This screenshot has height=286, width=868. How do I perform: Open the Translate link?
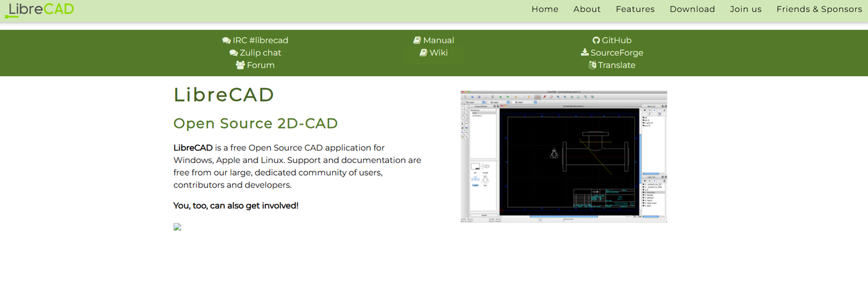click(612, 65)
